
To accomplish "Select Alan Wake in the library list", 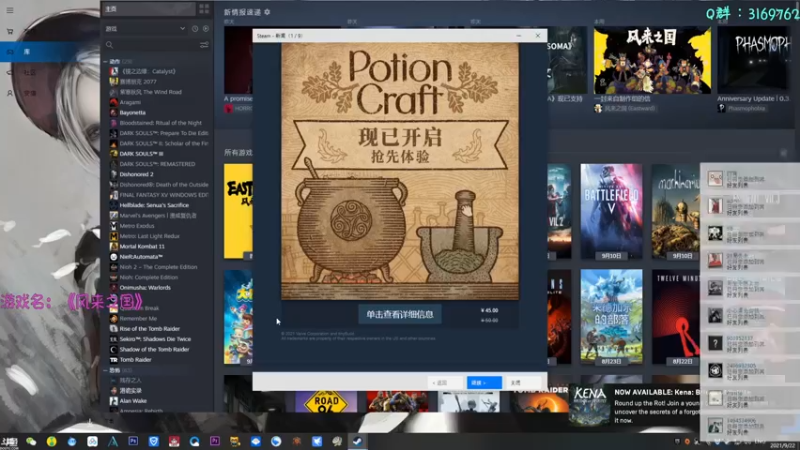I will 133,401.
